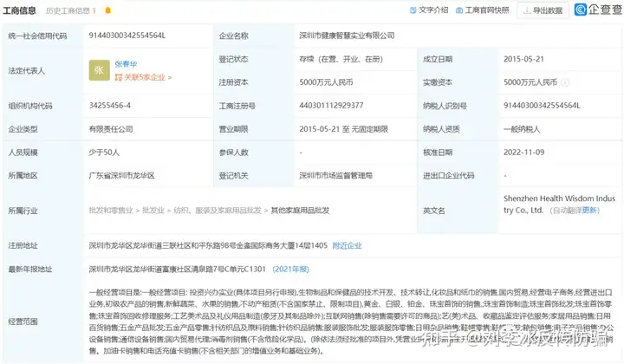624x364 pixels.
Task: Select taxpayer ID value beside 纳税人识别号
Action: click(542, 106)
